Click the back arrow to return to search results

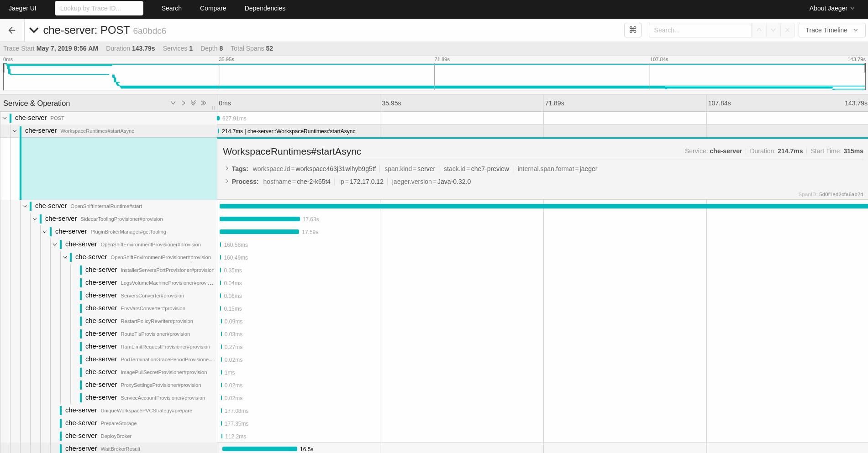[x=12, y=30]
